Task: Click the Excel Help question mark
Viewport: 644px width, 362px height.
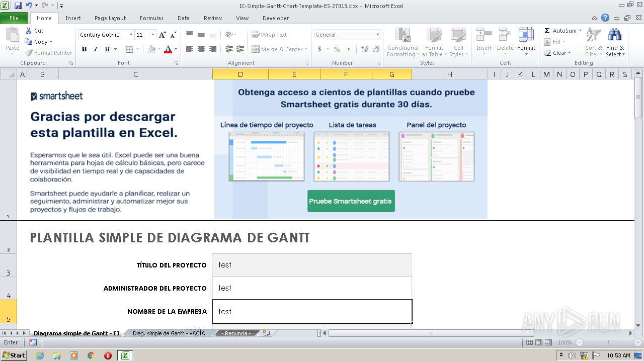Action: coord(605,18)
